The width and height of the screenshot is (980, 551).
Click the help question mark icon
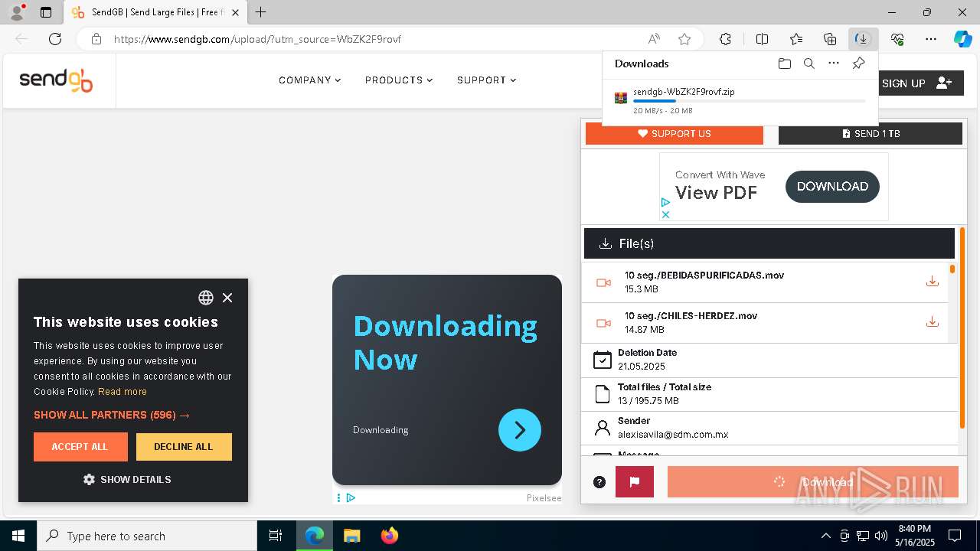click(x=599, y=482)
